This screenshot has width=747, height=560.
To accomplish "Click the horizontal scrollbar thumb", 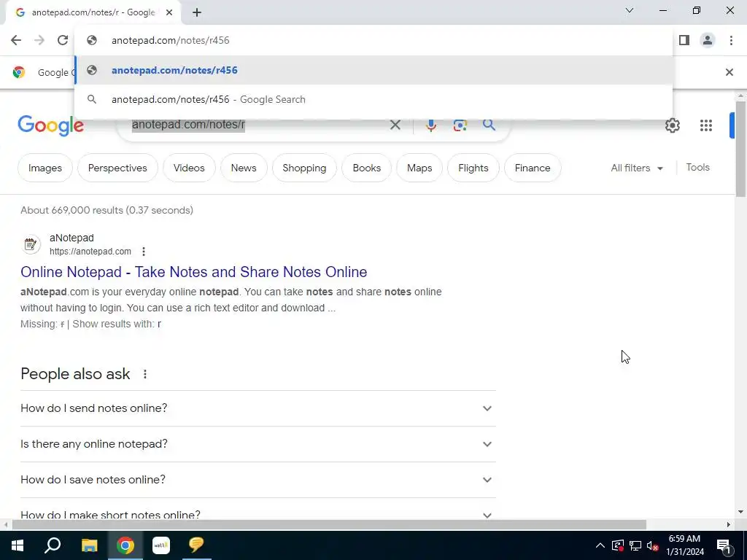I will tap(329, 525).
